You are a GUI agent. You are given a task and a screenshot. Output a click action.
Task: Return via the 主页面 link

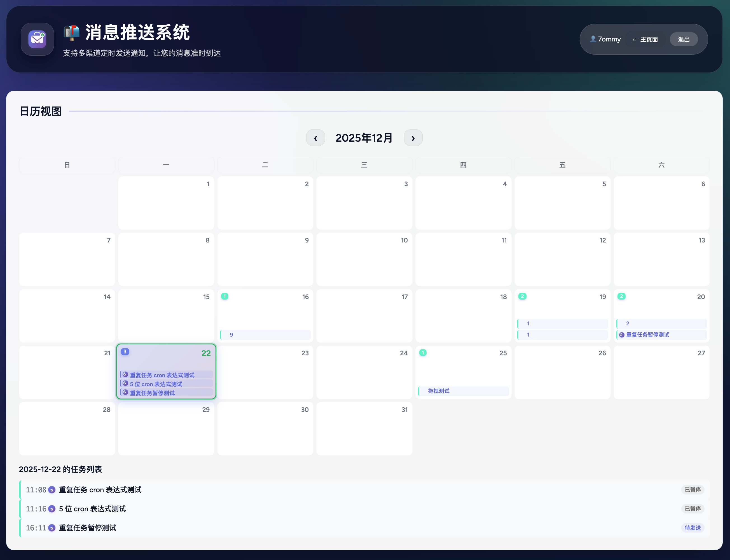coord(645,39)
